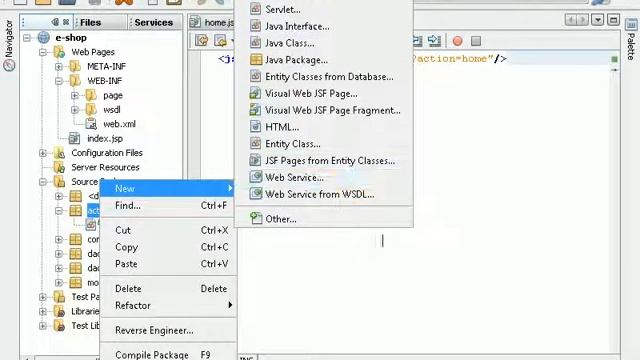Screen dimensions: 640x360
Task: Click Servlet file-type icon
Action: pyautogui.click(x=256, y=9)
